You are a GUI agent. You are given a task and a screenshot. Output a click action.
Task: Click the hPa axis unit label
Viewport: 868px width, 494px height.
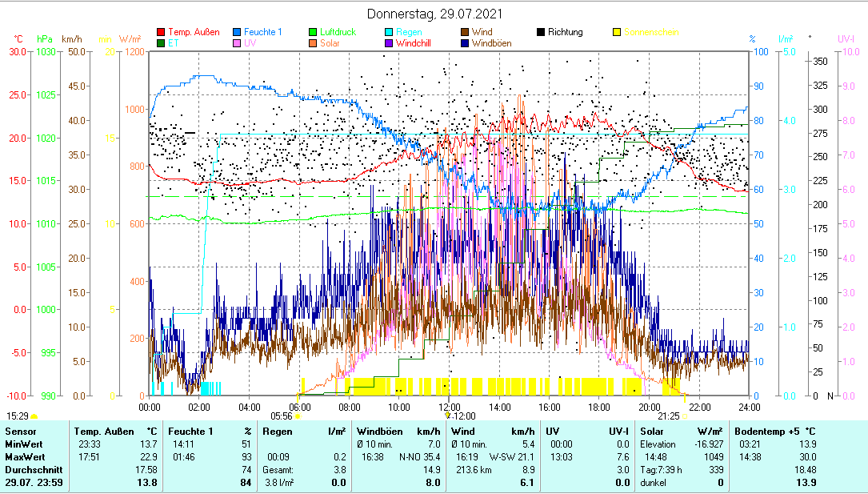coord(46,38)
